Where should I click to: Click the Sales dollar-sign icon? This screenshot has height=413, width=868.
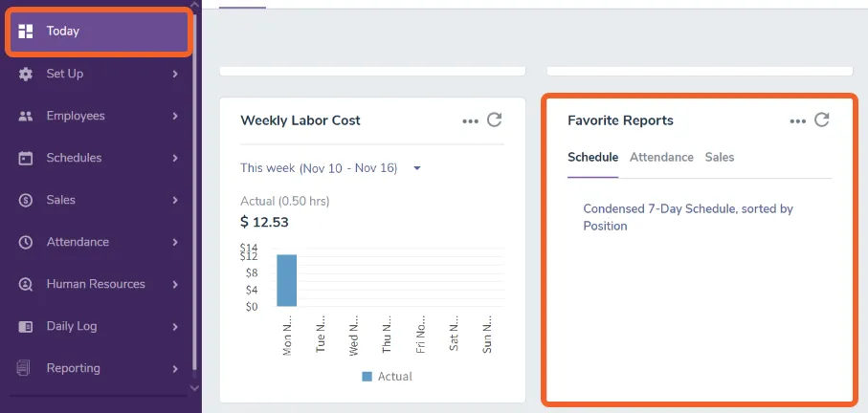click(26, 200)
